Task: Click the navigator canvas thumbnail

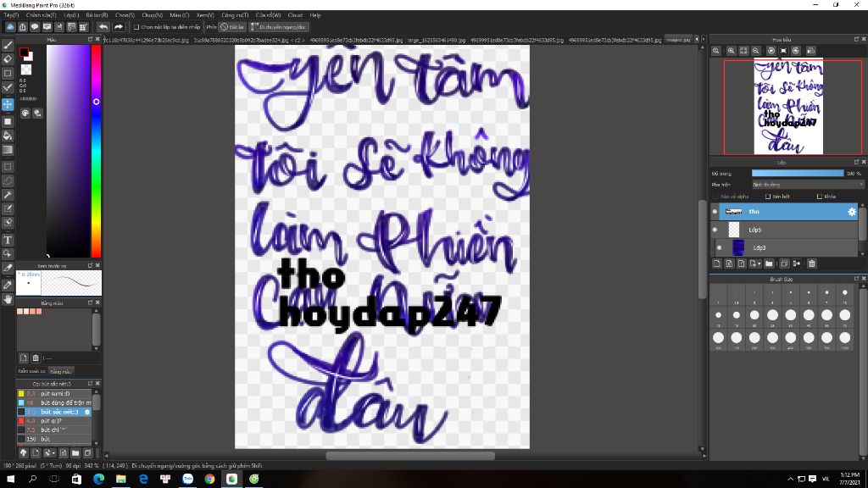Action: [788, 106]
